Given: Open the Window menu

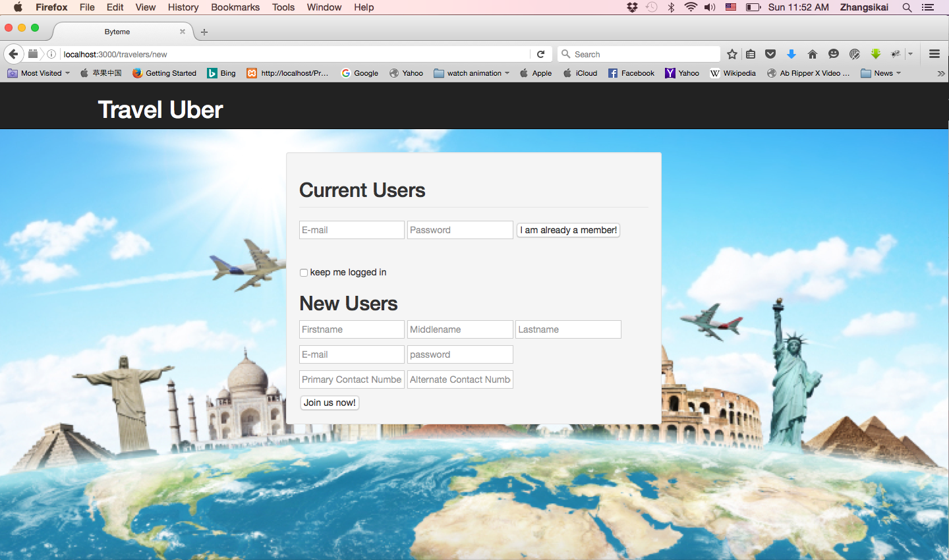Looking at the screenshot, I should 324,7.
